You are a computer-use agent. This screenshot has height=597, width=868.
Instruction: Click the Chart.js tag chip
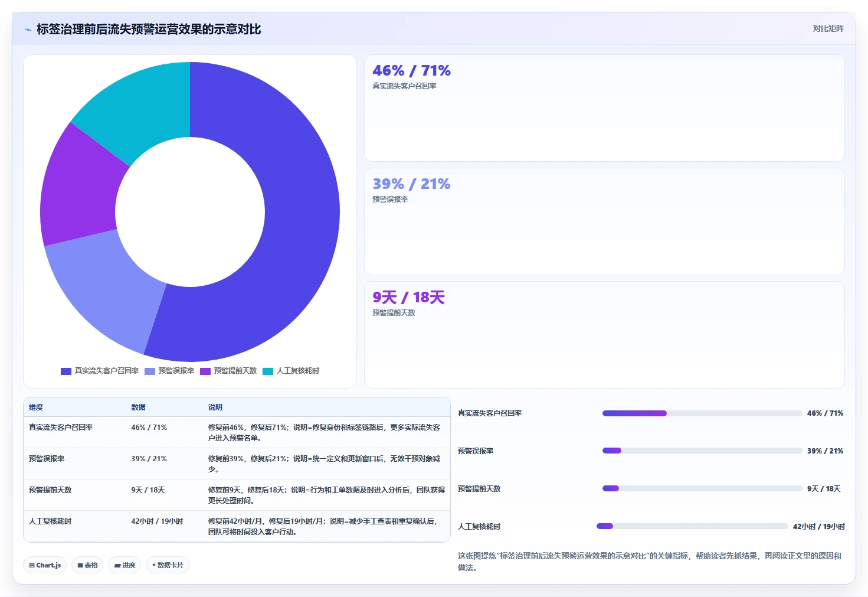(45, 565)
